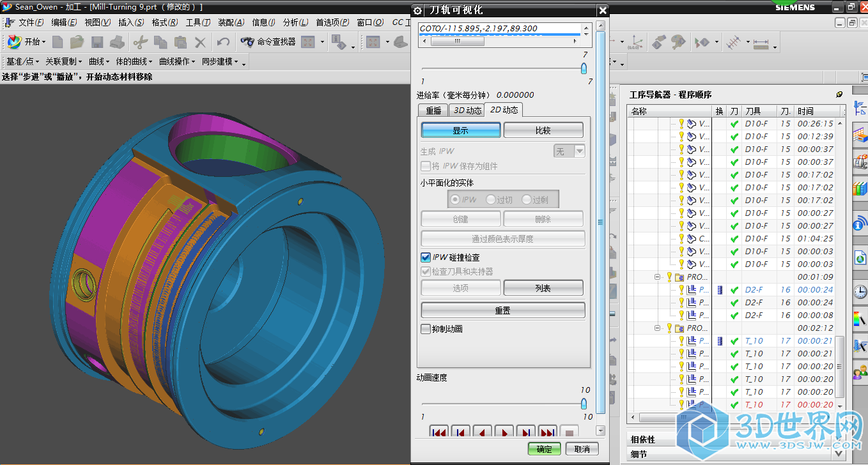Viewport: 868px width, 465px height.
Task: Click the Undo arrow icon
Action: (x=223, y=42)
